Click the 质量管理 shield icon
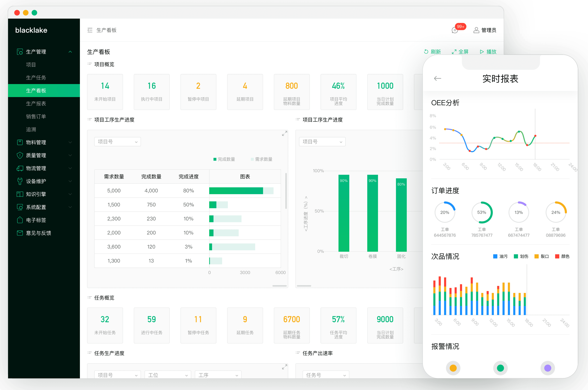Image resolution: width=588 pixels, height=390 pixels. pos(20,155)
